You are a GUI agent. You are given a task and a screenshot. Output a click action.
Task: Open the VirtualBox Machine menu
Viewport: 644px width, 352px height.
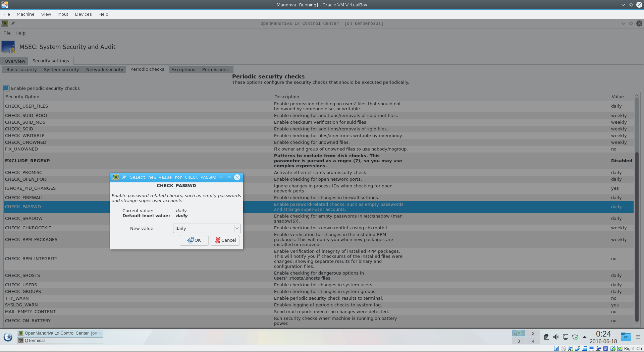point(25,14)
